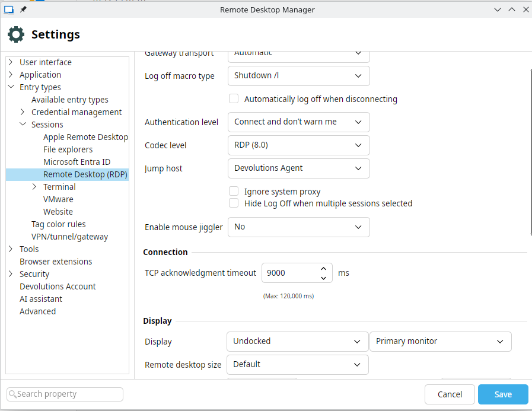
Task: Open Devolutions Account settings
Action: tap(58, 286)
